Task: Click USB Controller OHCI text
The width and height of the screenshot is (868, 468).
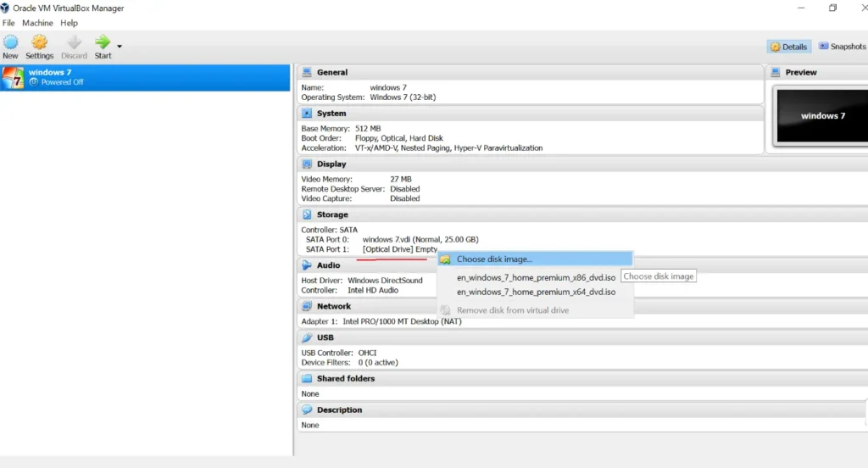Action: pyautogui.click(x=367, y=353)
